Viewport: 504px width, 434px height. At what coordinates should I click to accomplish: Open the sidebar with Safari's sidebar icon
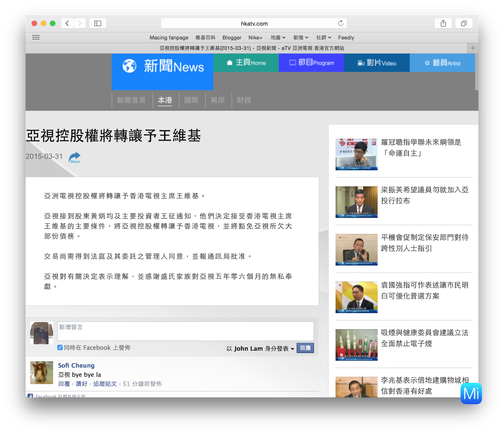pyautogui.click(x=98, y=23)
